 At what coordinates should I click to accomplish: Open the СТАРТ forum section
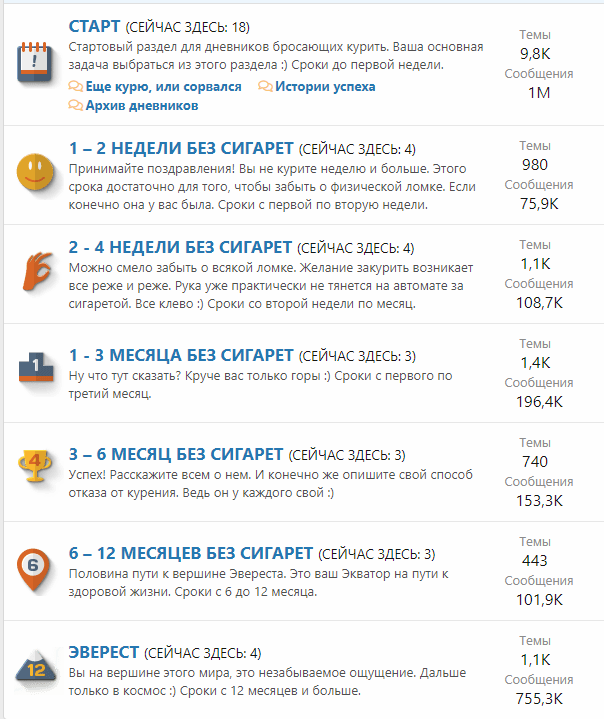tap(94, 25)
